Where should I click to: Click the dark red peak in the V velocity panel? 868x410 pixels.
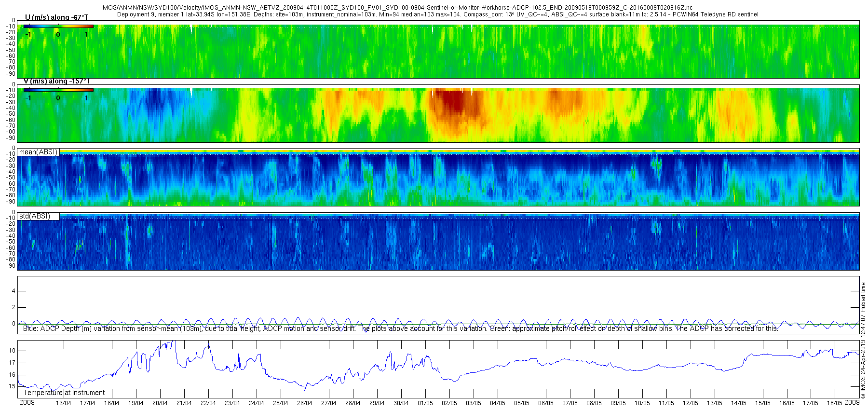(451, 101)
